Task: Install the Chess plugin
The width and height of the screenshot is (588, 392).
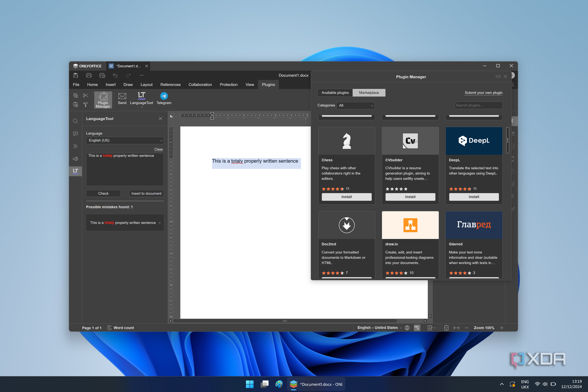Action: click(347, 197)
